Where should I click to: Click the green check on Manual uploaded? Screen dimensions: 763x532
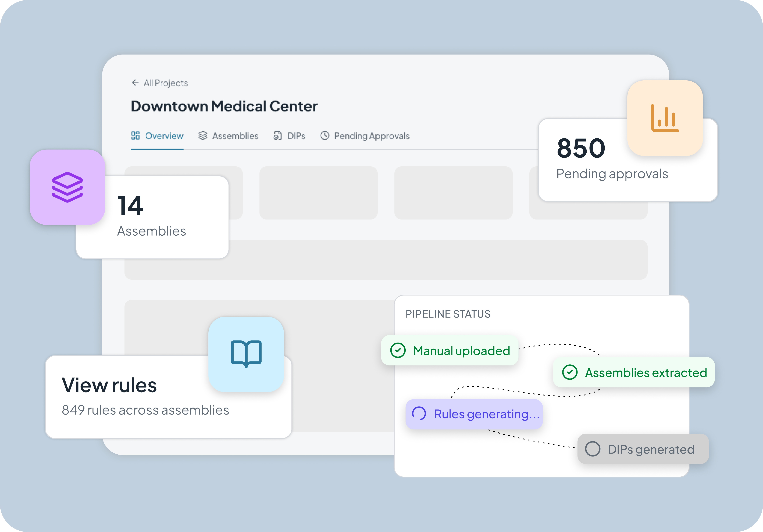[398, 350]
